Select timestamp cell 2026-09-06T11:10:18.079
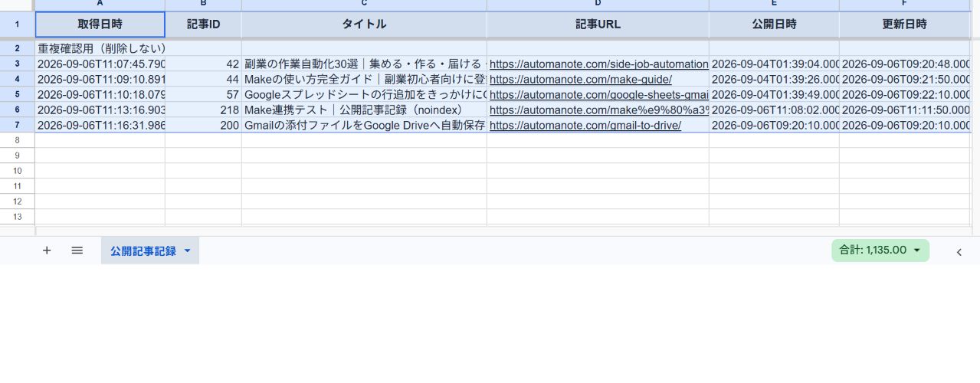Viewport: 980px width, 383px height. click(x=100, y=95)
